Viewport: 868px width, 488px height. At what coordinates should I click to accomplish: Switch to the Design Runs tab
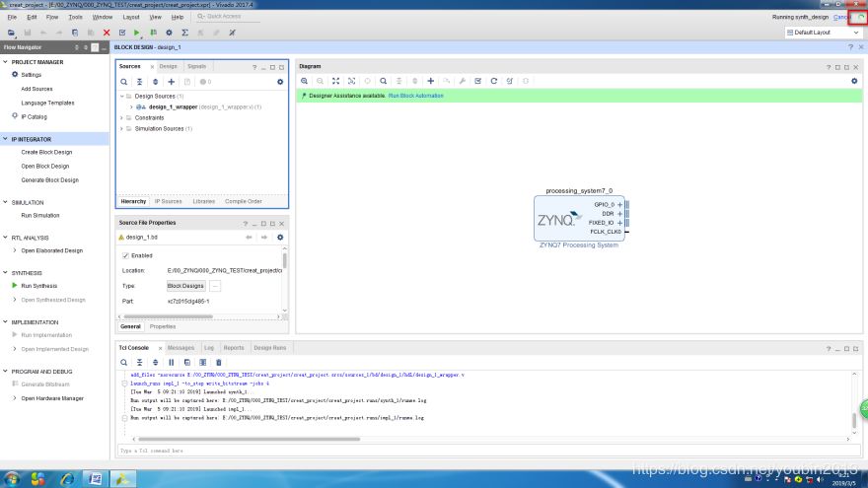point(270,348)
